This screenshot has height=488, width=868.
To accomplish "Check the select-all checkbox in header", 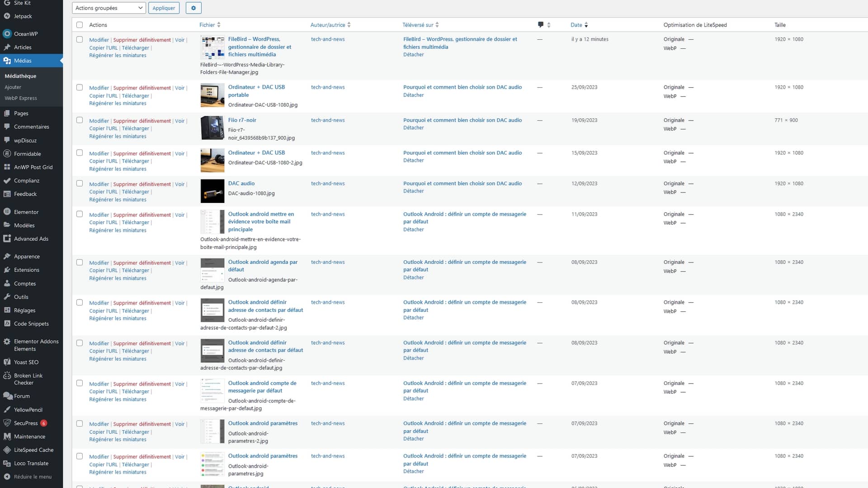I will coord(80,25).
